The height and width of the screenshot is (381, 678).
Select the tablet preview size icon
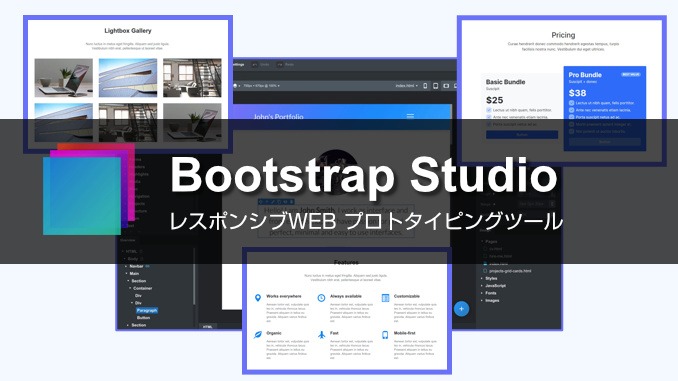point(435,86)
